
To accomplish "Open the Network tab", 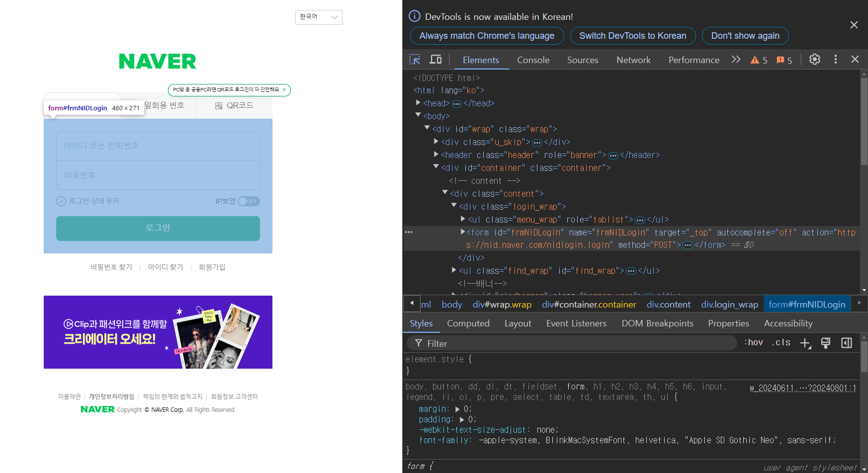I will coord(633,60).
